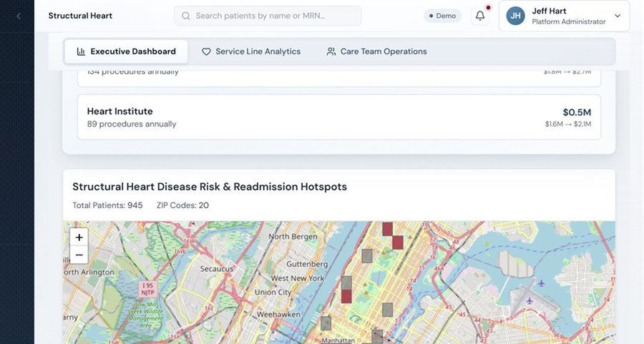Click the people icon for Care Team Operations
The height and width of the screenshot is (344, 644).
pos(331,51)
